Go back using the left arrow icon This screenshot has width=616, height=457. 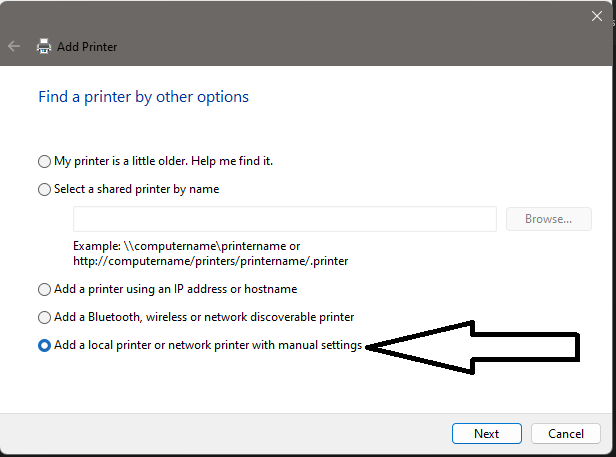tap(14, 46)
